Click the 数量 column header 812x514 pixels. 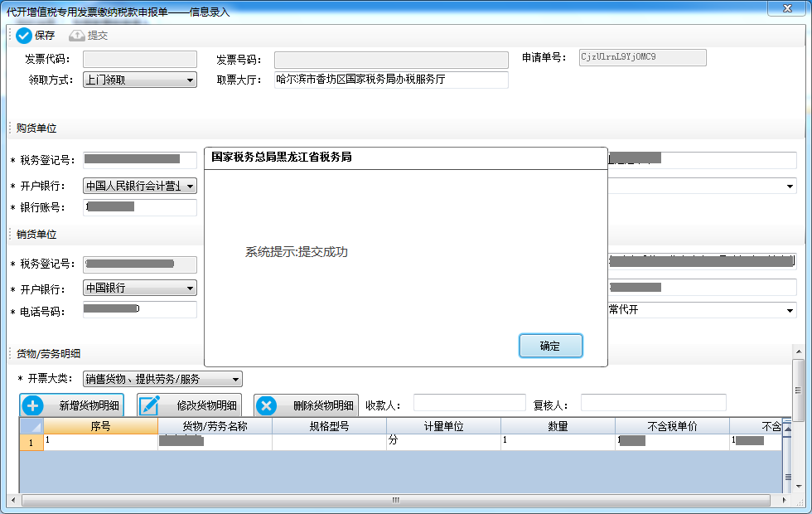tap(558, 426)
